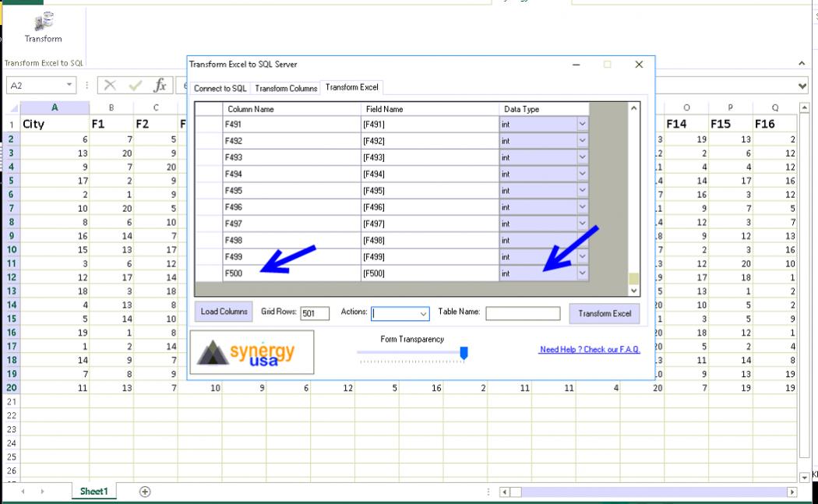Click the formula bar cancel X icon

click(x=110, y=85)
